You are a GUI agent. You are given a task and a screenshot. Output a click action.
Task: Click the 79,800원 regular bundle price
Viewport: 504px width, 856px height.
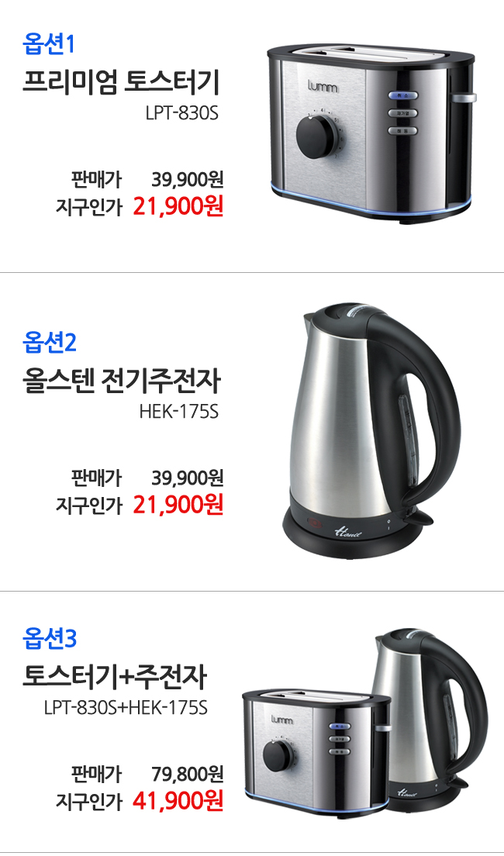coord(188,773)
